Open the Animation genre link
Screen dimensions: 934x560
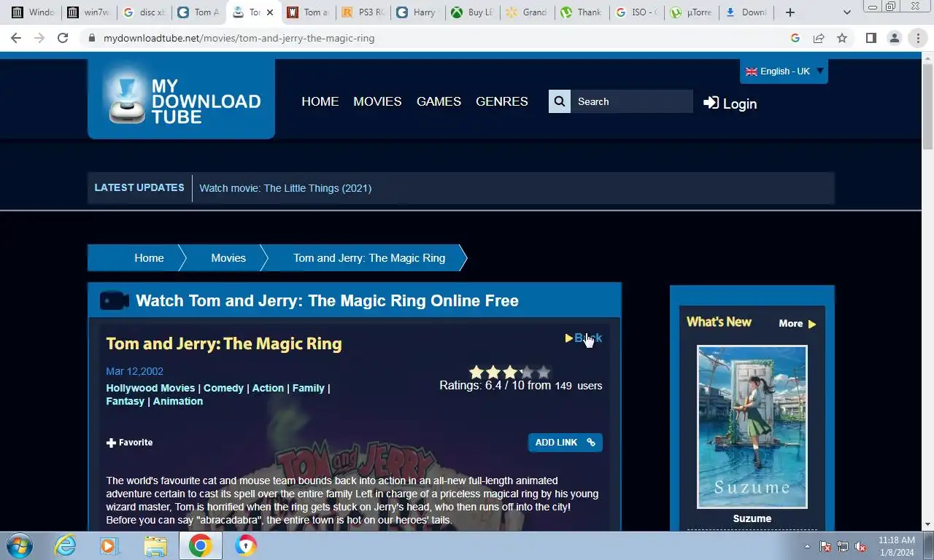[x=178, y=401]
